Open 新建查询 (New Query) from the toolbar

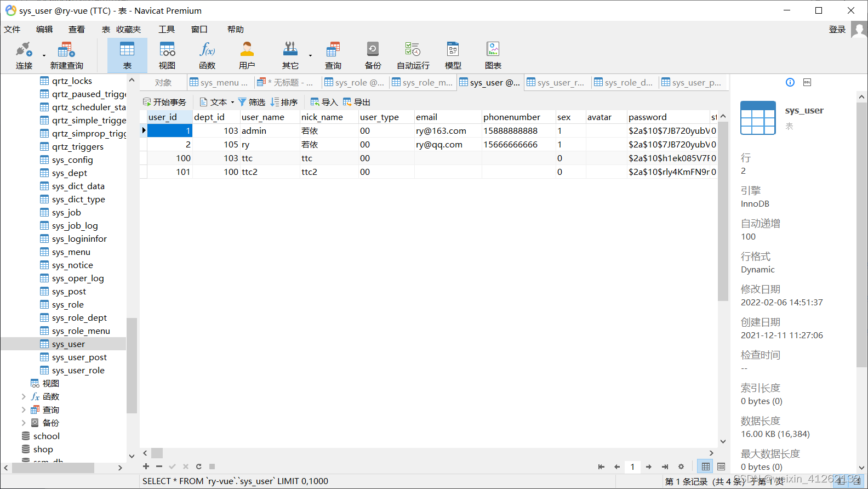66,55
